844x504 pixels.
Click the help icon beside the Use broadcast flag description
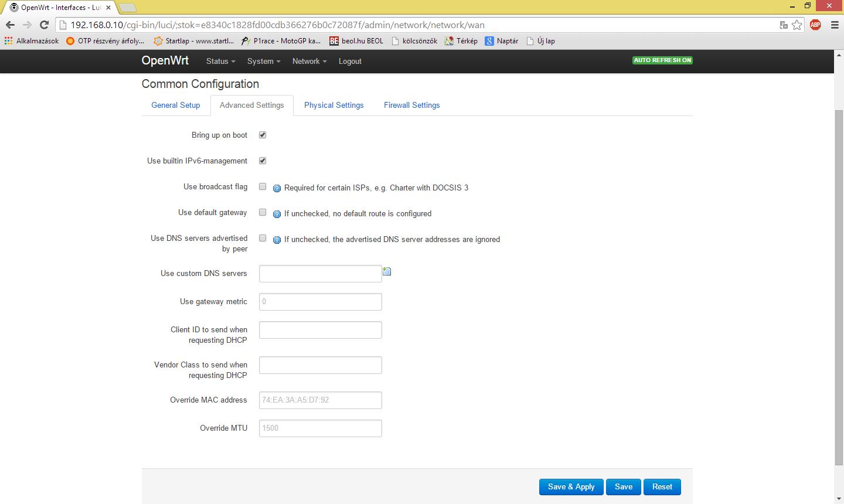pos(277,188)
